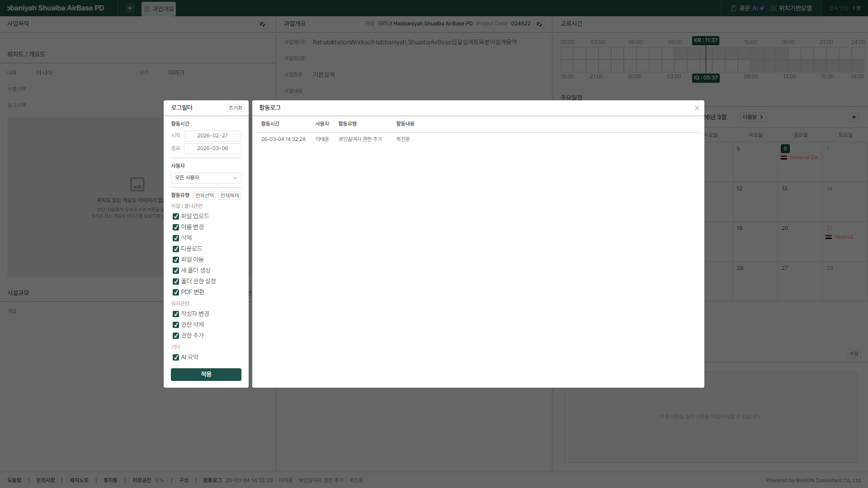The width and height of the screenshot is (868, 488).
Task: Toggle the PDF 변환 checkbox
Action: 176,292
